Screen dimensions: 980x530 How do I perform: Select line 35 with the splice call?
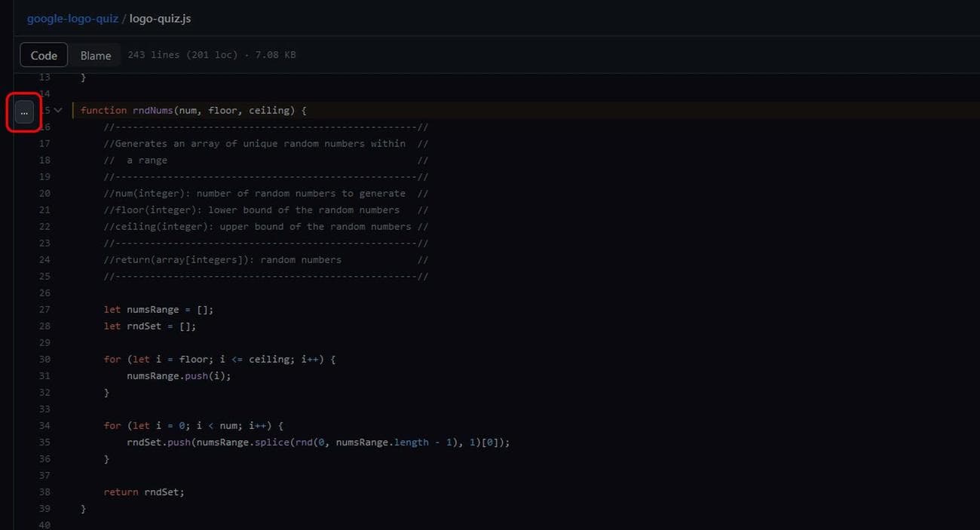(x=302, y=442)
